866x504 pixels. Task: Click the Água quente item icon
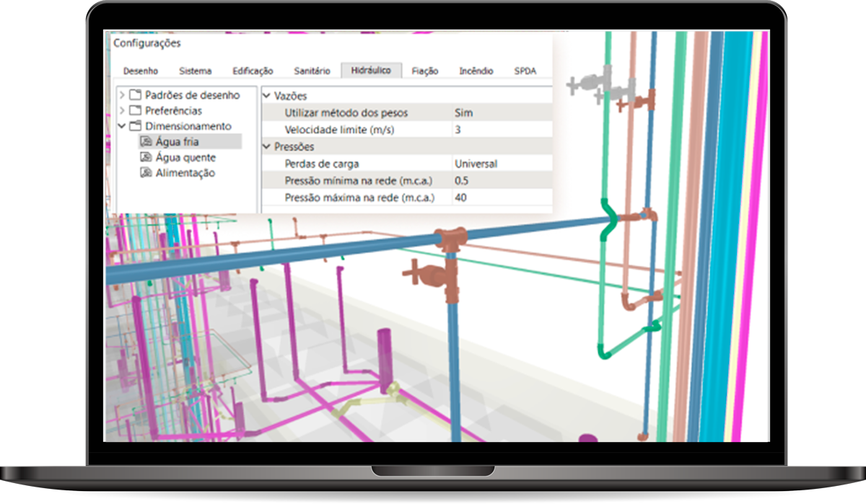tap(146, 157)
